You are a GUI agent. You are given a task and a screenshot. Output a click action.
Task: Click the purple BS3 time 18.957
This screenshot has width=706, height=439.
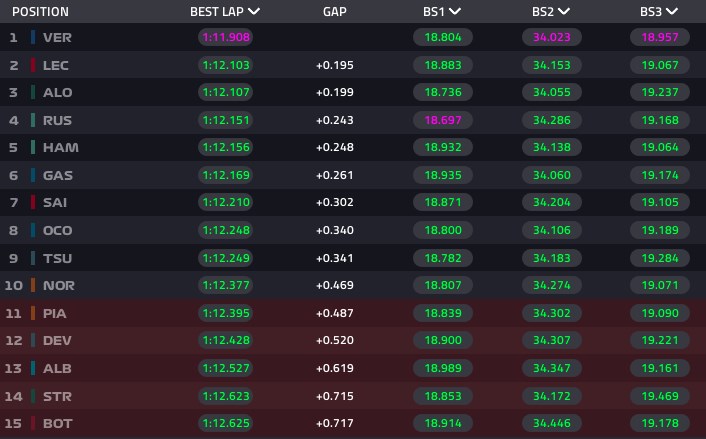click(660, 37)
